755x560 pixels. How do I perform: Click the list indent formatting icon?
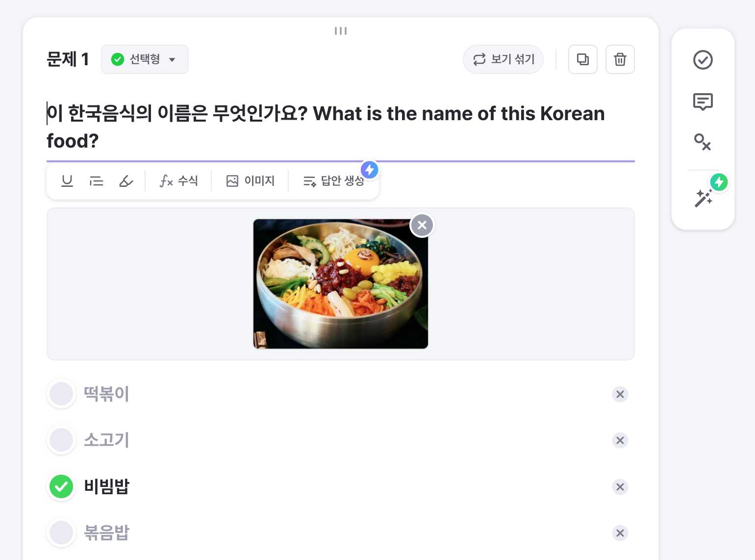[x=97, y=181]
